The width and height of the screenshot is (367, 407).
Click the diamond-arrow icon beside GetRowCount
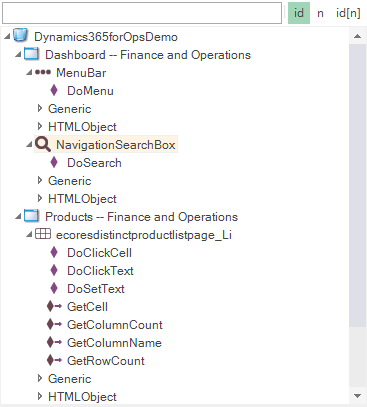coord(54,360)
